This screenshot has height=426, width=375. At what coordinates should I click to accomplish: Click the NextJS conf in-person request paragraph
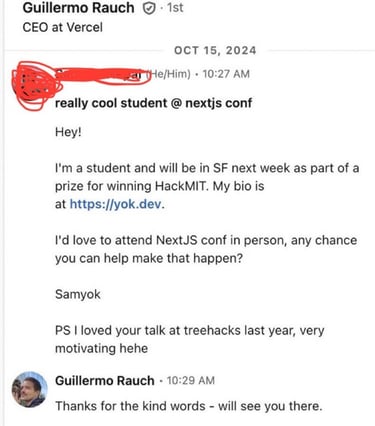click(206, 249)
